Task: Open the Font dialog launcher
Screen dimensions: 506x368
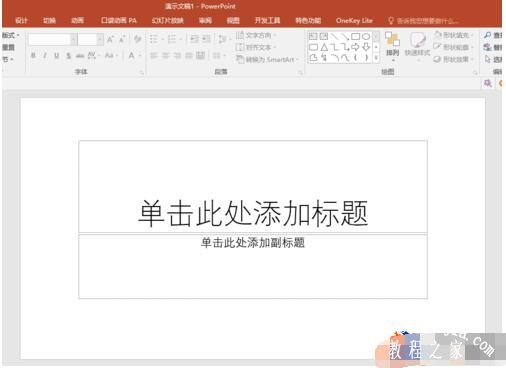Action: pyautogui.click(x=142, y=72)
